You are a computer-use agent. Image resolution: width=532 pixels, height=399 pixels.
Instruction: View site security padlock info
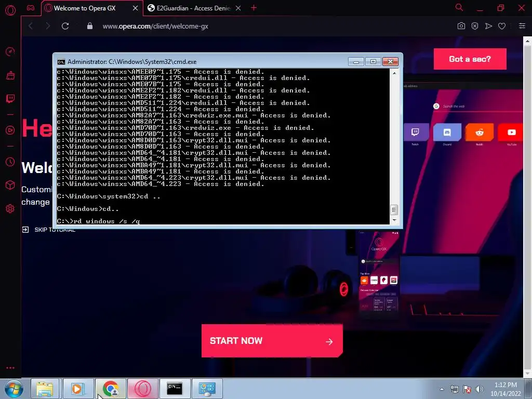[x=89, y=26]
